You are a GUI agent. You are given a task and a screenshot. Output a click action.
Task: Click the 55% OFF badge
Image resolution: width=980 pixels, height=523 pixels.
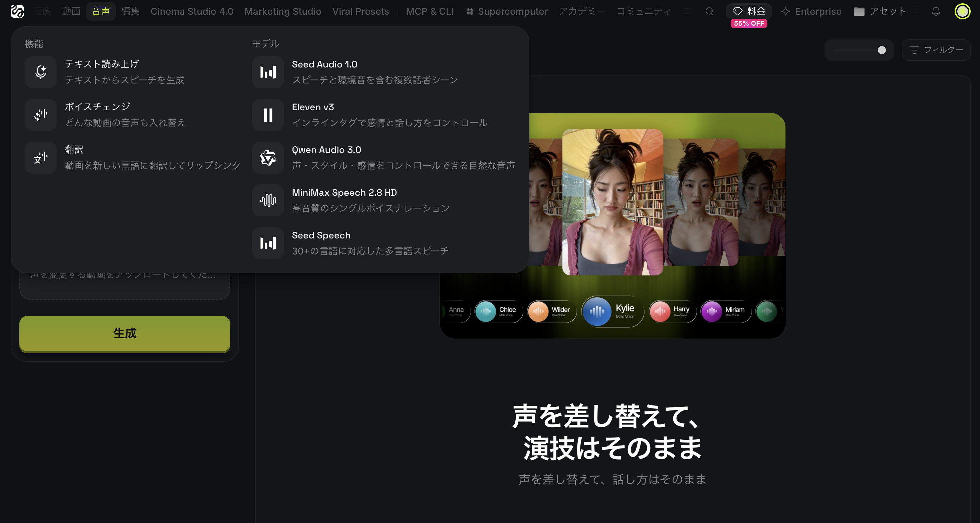click(749, 24)
